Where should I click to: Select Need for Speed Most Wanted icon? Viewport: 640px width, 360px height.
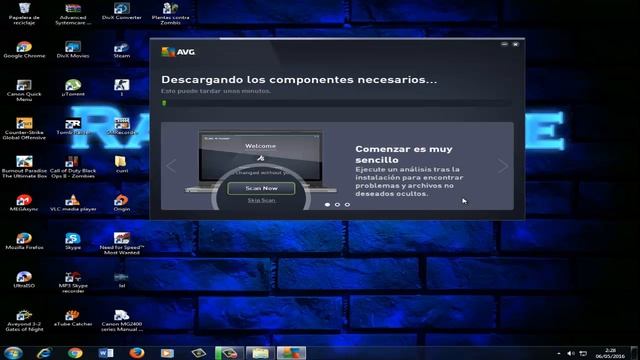pos(122,243)
